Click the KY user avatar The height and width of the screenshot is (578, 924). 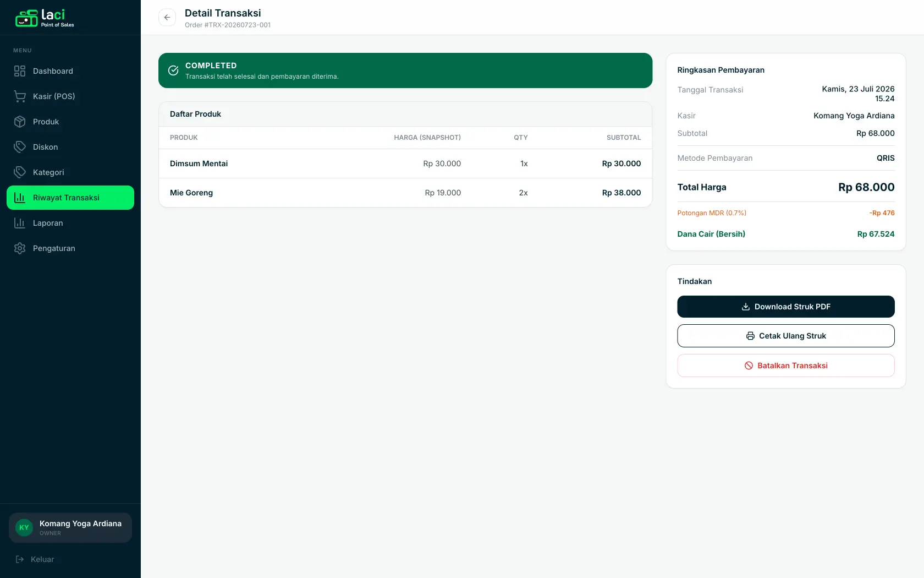coord(24,527)
